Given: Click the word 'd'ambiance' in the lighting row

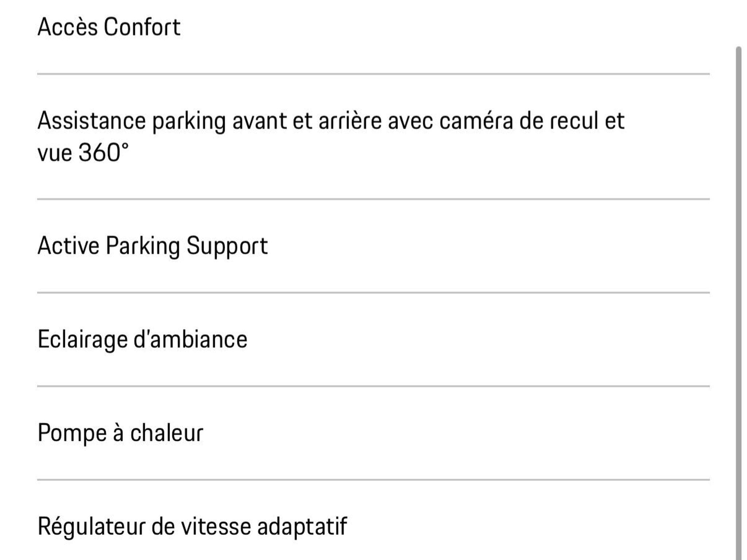Looking at the screenshot, I should (190, 339).
